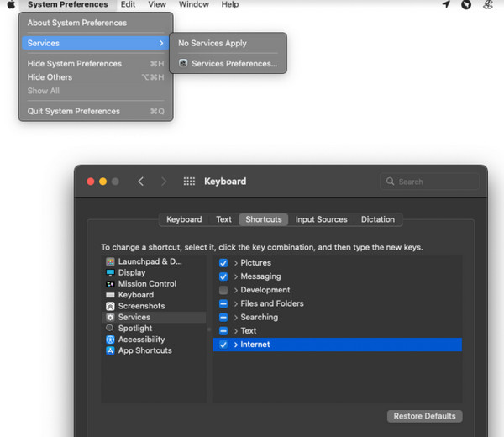Screen dimensions: 504x437
Task: Show all preferences grid icon
Action: 189,182
